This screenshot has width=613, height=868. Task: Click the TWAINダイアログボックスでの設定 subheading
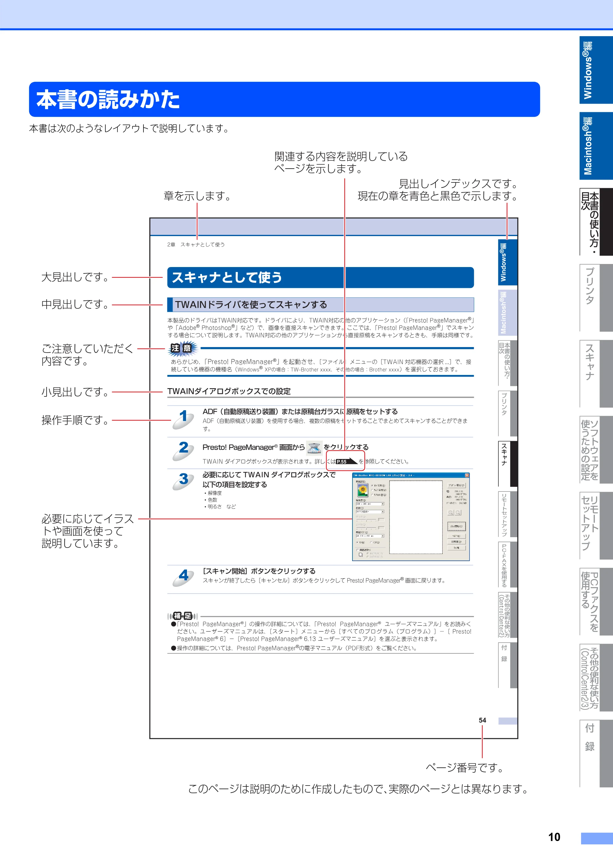click(x=229, y=391)
